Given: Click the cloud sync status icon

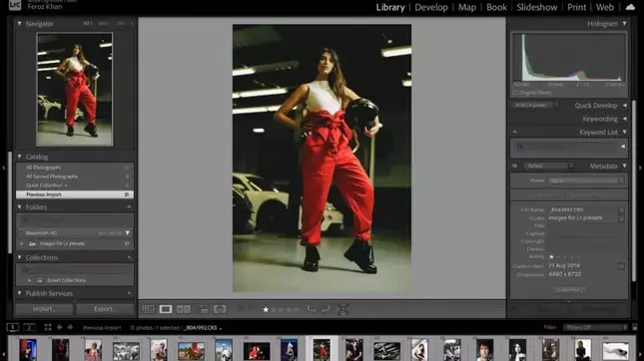Looking at the screenshot, I should click(630, 7).
